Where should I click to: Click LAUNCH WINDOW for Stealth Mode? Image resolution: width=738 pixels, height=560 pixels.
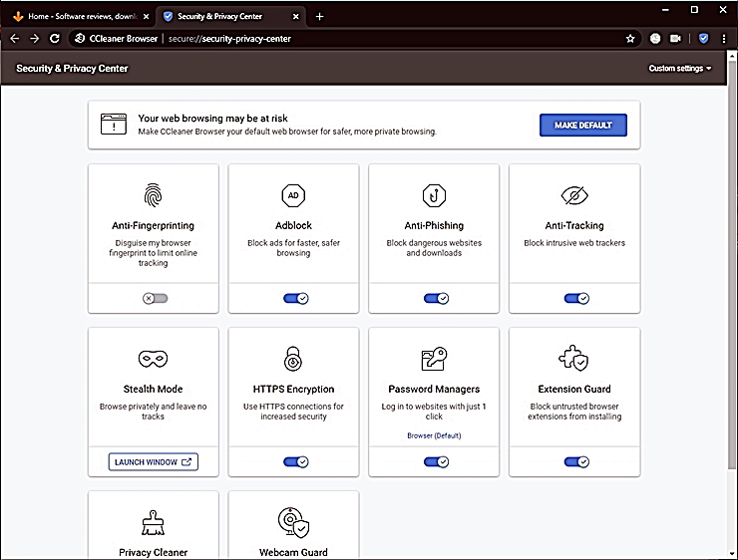click(153, 461)
